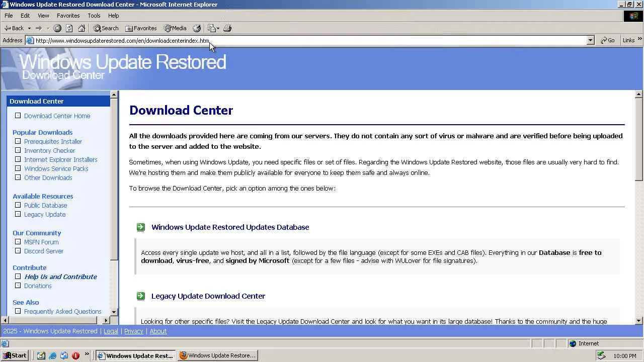
Task: Click the Mail toolbar icon
Action: (211, 28)
